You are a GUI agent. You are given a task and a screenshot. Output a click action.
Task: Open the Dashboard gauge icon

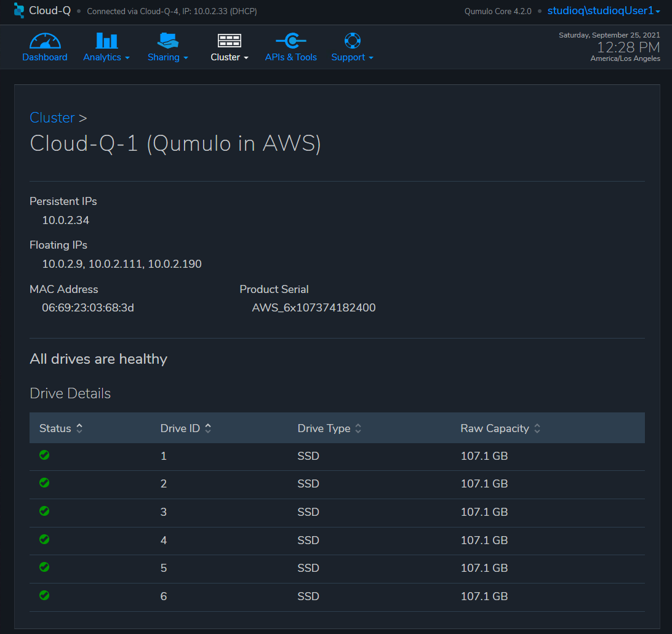45,41
